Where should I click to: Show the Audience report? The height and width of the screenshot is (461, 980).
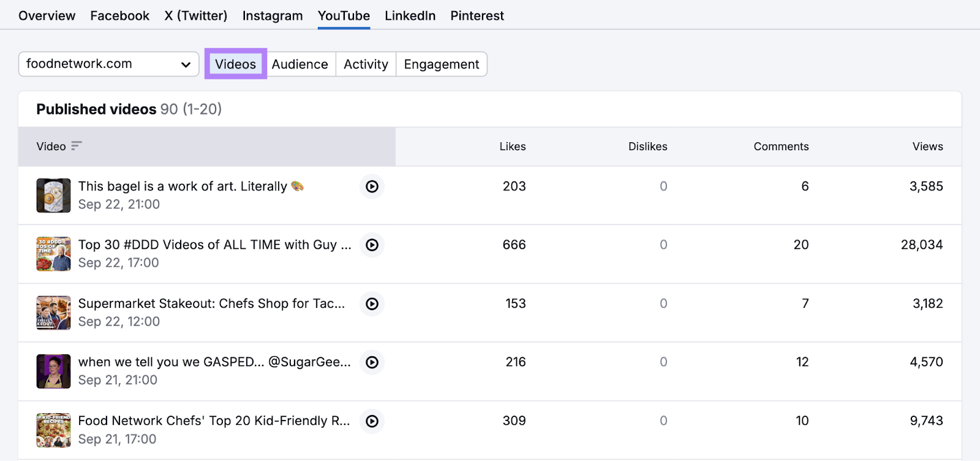(300, 64)
